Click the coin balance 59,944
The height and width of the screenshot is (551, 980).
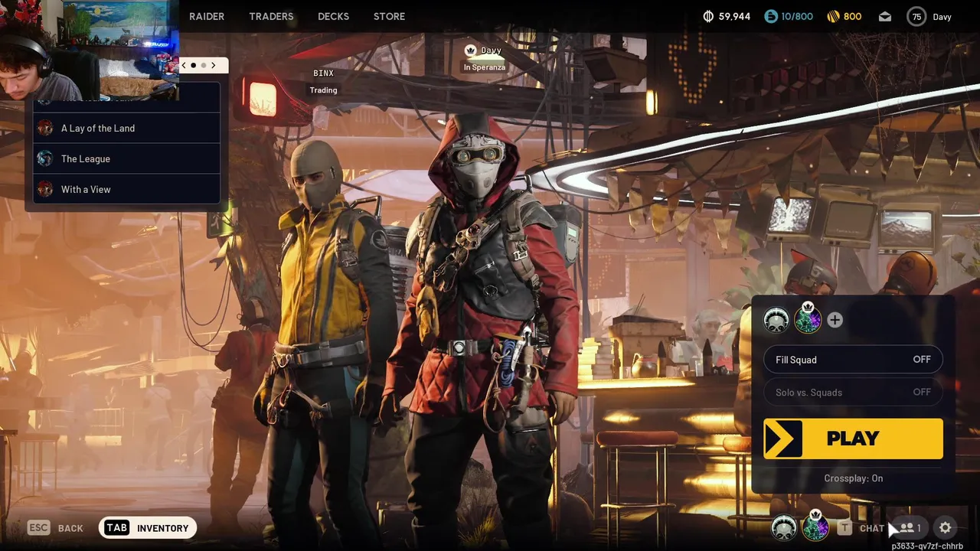734,16
